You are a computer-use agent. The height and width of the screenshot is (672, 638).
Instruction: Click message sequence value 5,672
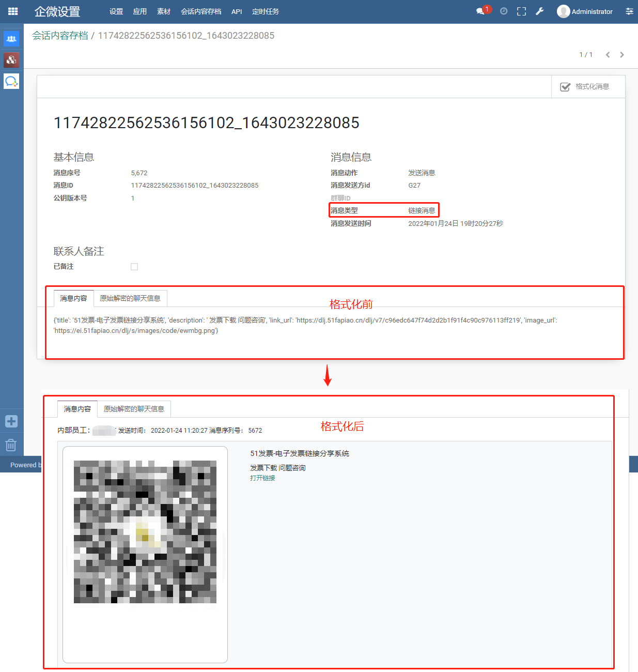139,173
